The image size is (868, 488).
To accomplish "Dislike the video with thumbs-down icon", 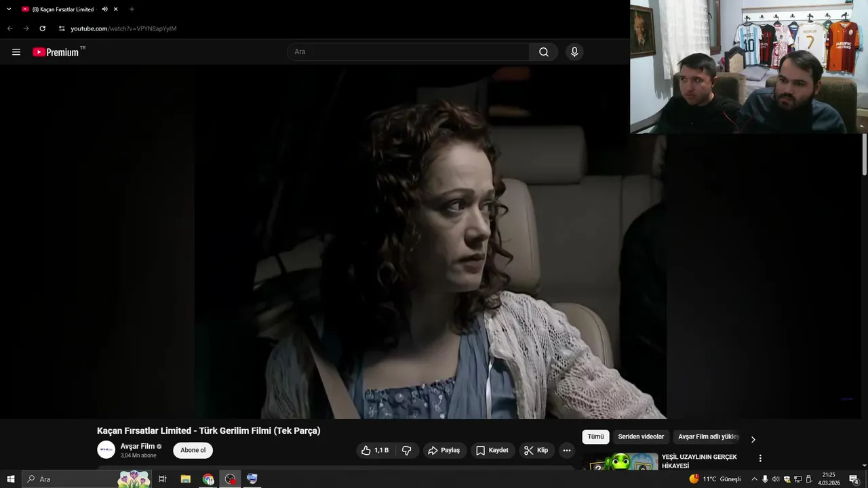I will tap(407, 450).
